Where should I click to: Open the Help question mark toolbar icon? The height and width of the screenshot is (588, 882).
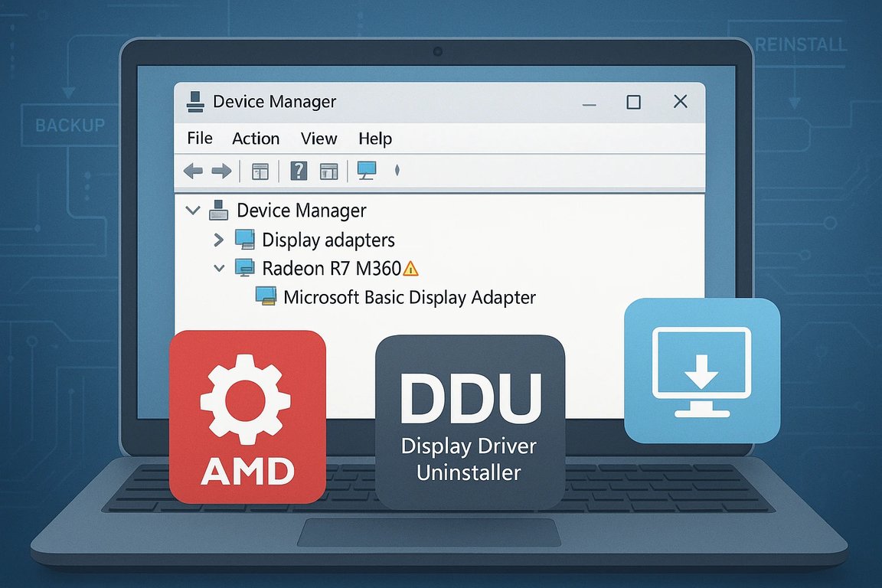pos(298,171)
